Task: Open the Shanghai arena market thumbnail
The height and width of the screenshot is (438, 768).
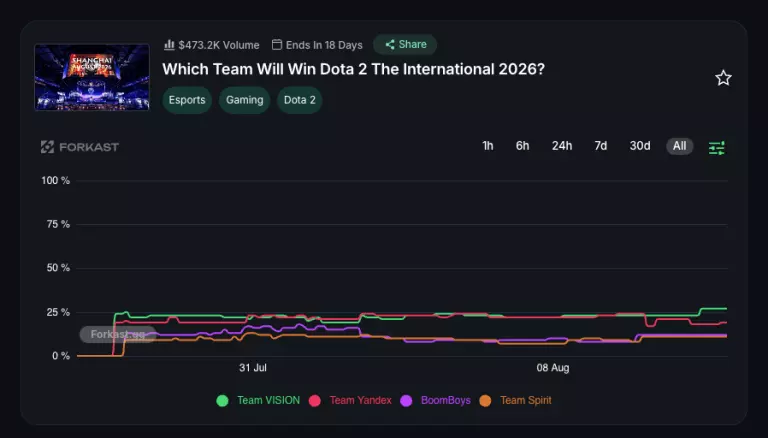Action: tap(92, 77)
